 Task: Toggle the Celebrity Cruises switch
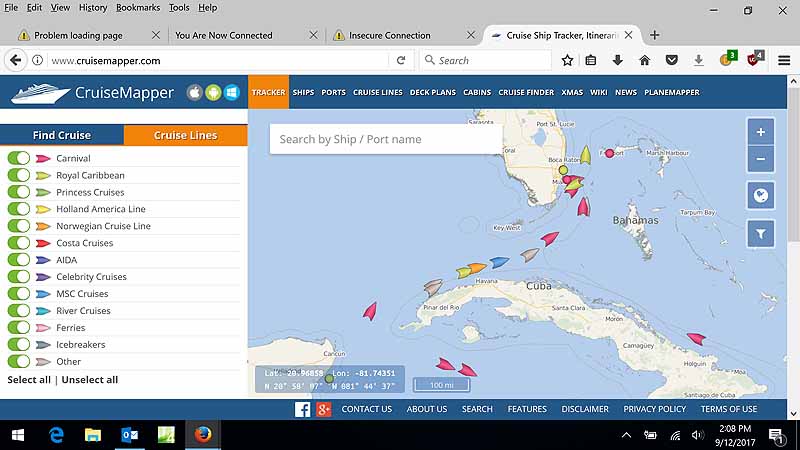tap(19, 277)
